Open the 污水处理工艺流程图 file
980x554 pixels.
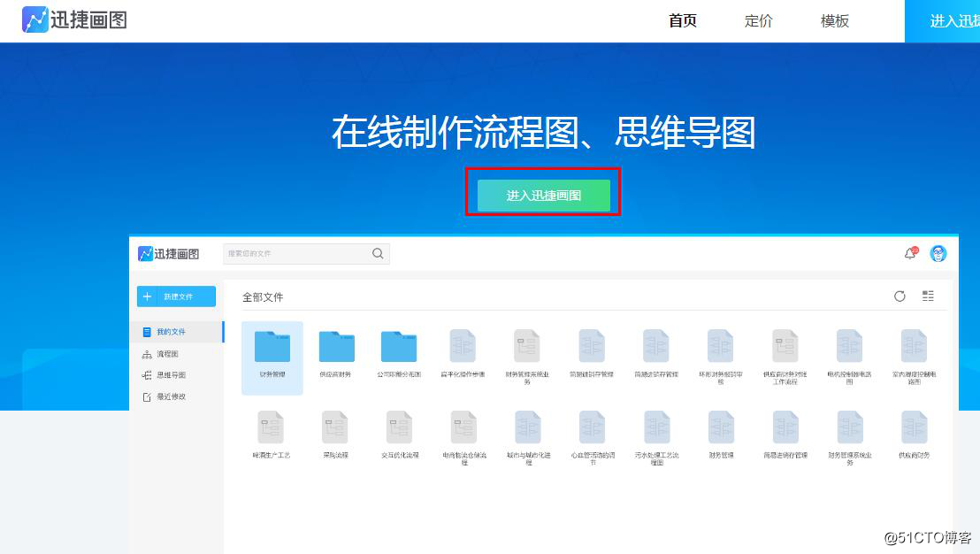[657, 438]
